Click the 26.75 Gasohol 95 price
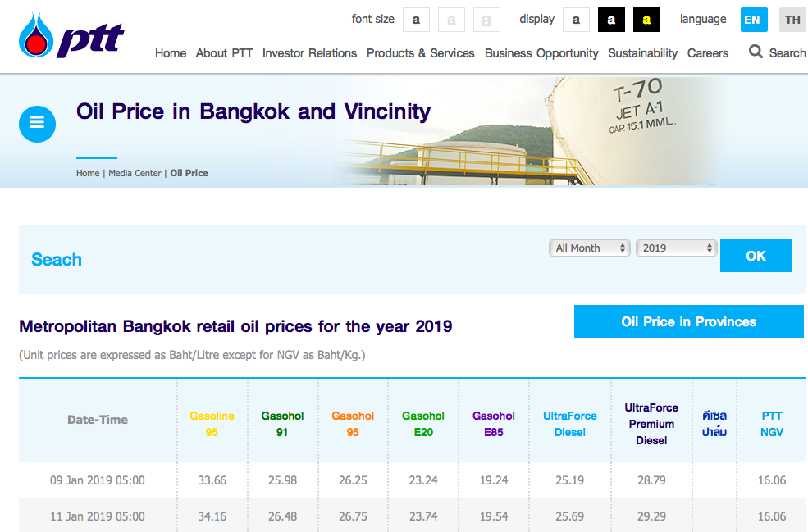This screenshot has width=808, height=532. click(x=353, y=516)
